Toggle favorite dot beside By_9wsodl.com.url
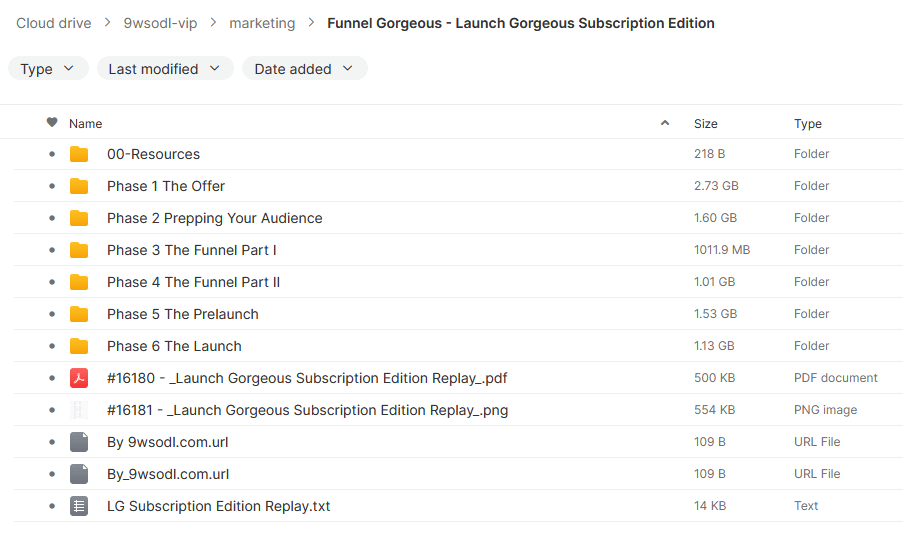Screen dimensions: 903x538 (52, 474)
